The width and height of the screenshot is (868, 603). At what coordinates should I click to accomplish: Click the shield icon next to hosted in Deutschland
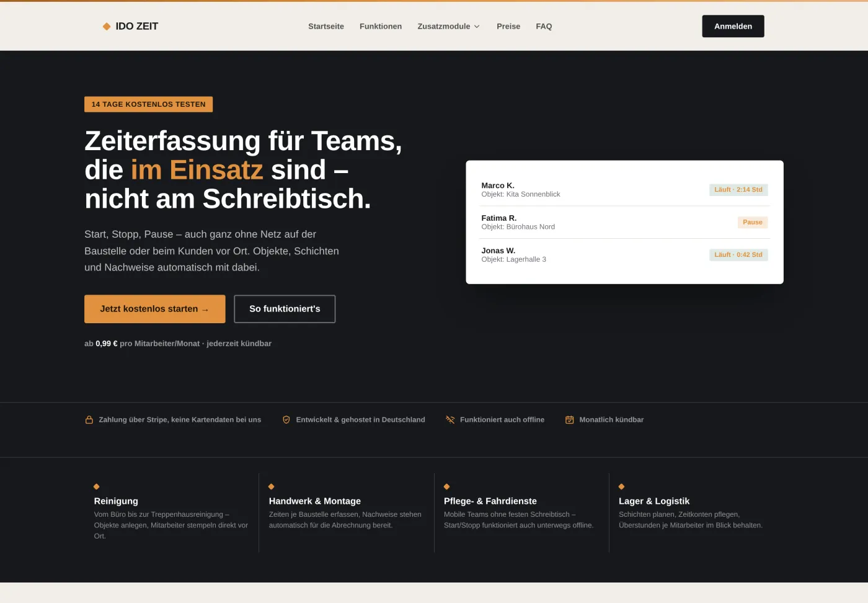286,420
